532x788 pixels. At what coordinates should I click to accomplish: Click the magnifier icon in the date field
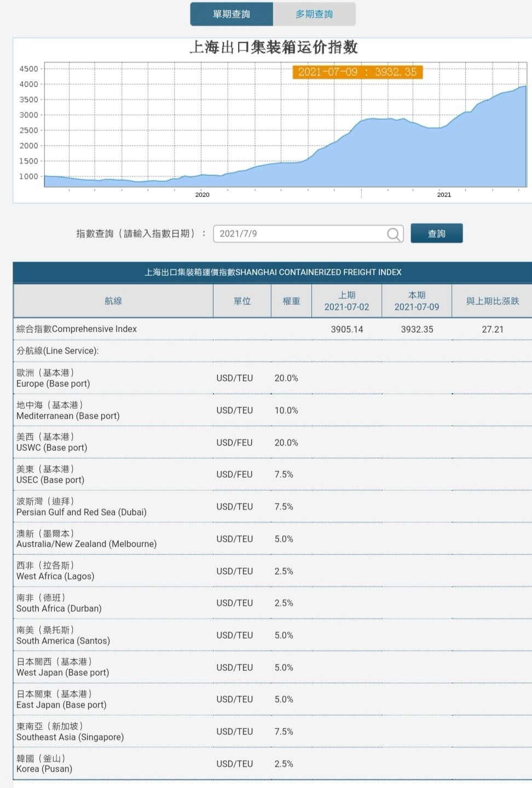point(393,234)
